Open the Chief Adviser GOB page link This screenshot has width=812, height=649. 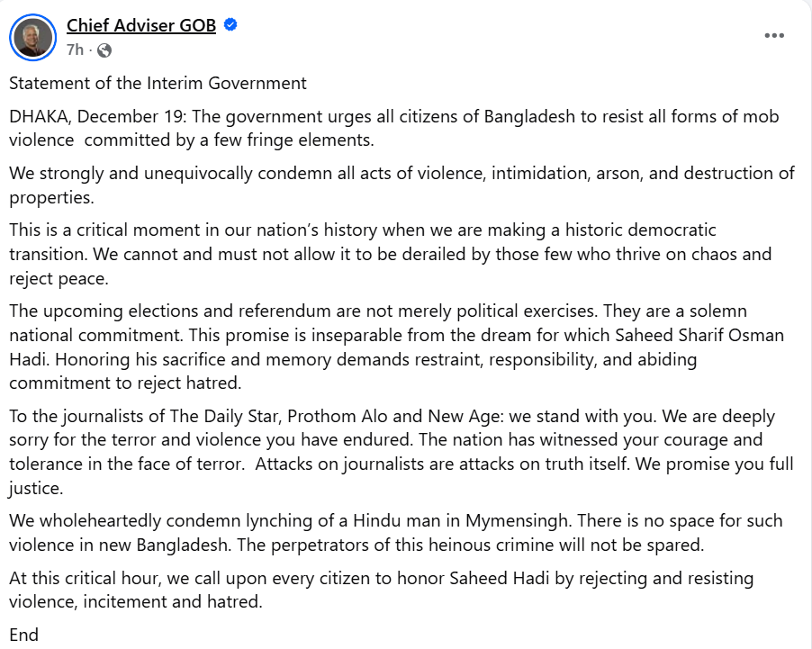(x=141, y=26)
